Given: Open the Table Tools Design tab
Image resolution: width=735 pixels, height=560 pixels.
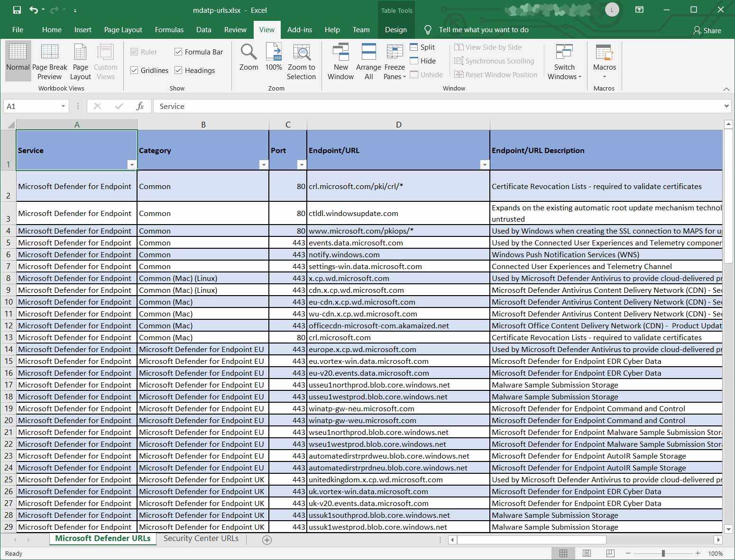Looking at the screenshot, I should point(396,30).
